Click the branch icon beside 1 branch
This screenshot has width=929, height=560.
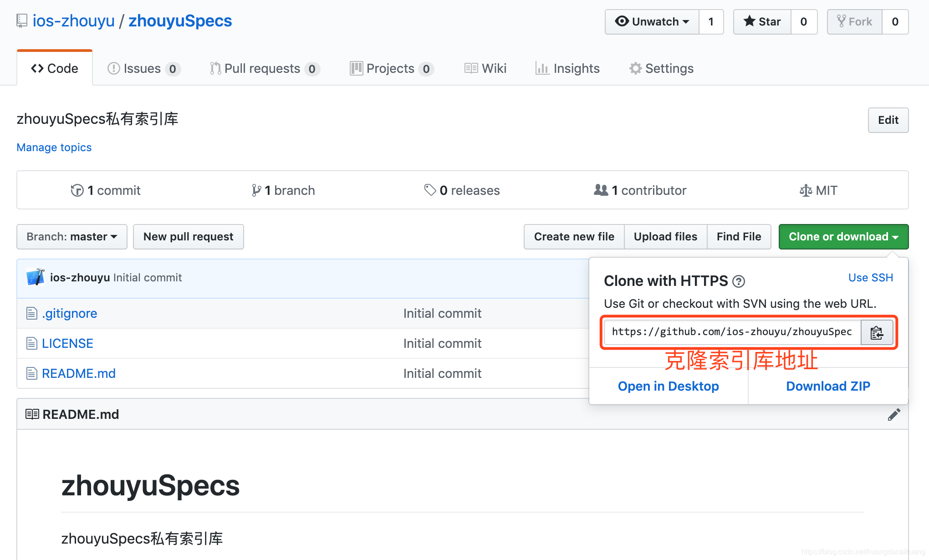[256, 190]
